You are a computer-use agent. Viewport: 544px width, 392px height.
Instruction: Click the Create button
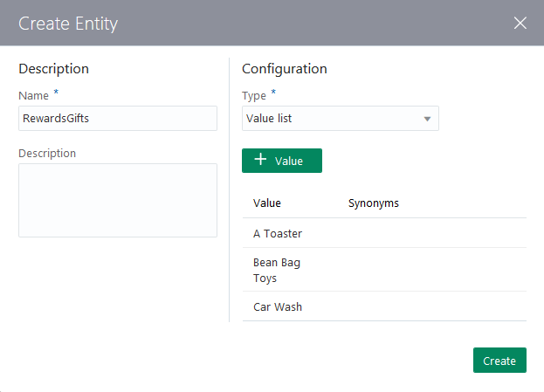coord(499,361)
